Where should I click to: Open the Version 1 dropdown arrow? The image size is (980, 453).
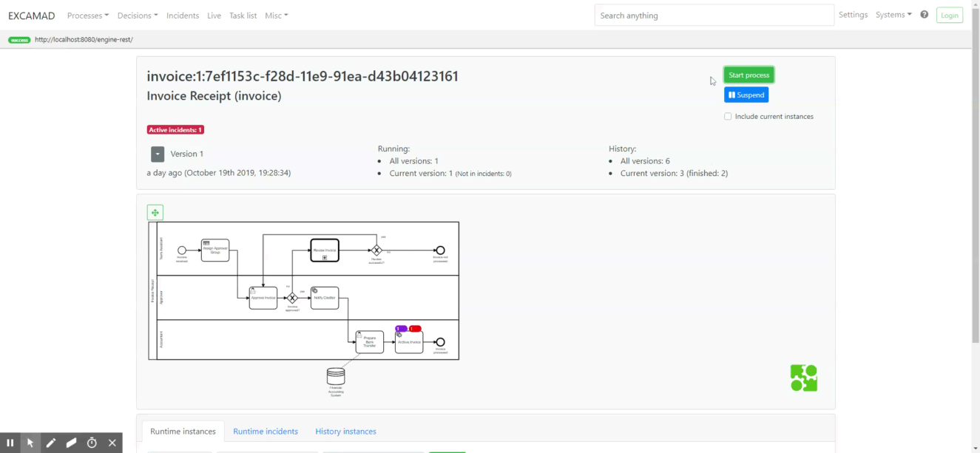pyautogui.click(x=158, y=154)
